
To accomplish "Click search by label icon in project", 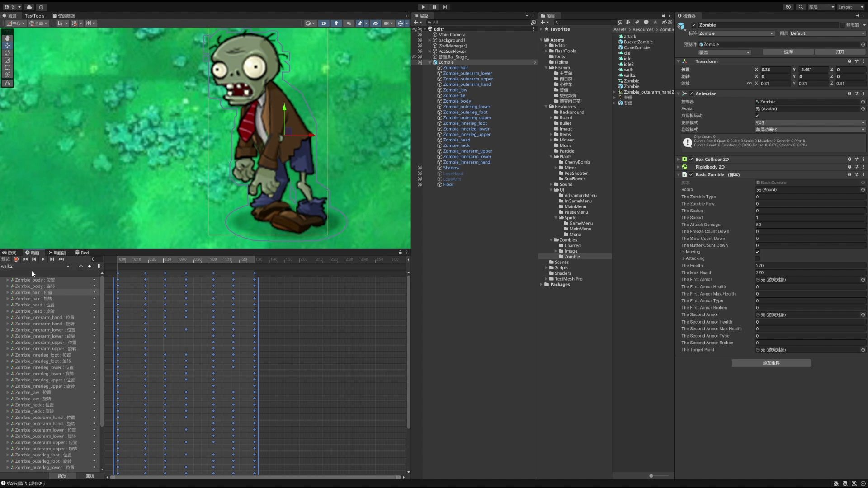I will (637, 22).
